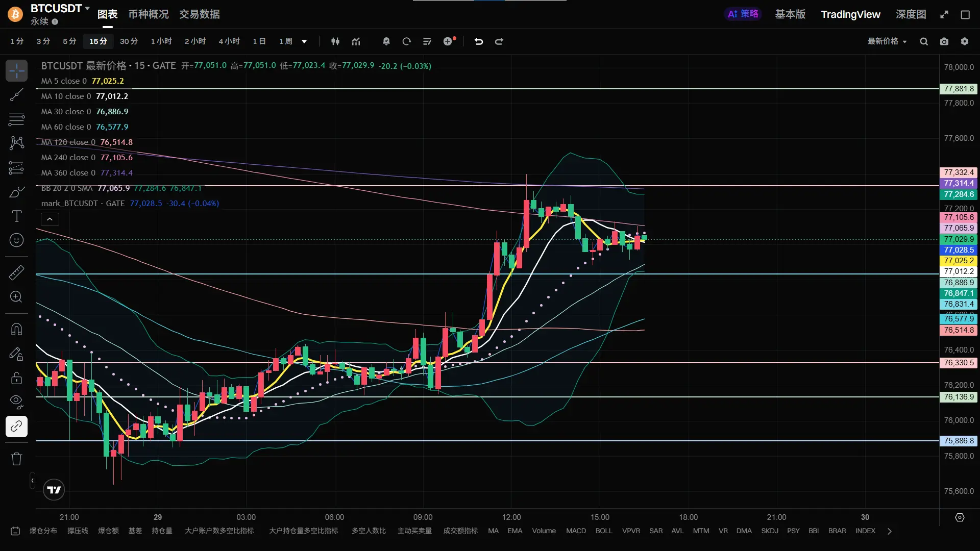
Task: Open the alert bell icon
Action: (x=386, y=41)
